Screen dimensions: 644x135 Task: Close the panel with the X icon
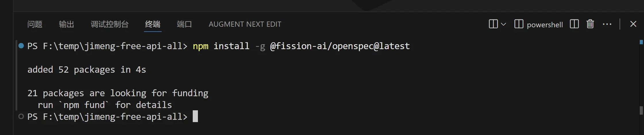click(x=633, y=24)
